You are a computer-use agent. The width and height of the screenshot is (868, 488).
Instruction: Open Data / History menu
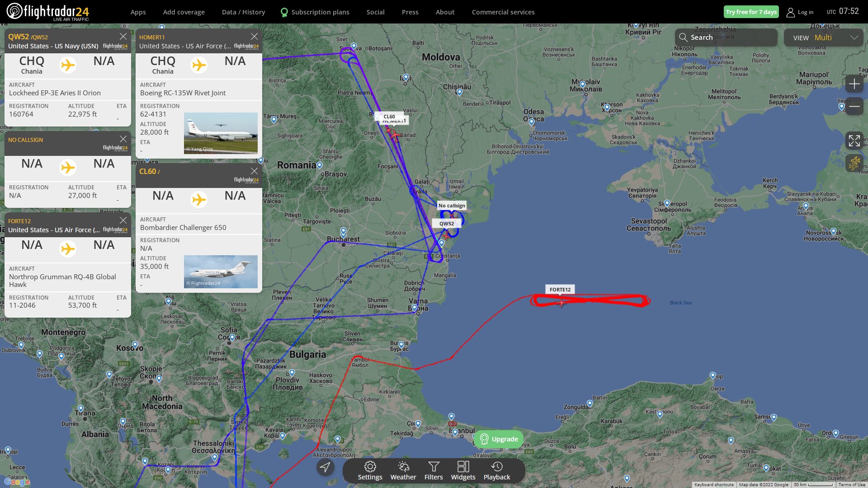pyautogui.click(x=243, y=12)
